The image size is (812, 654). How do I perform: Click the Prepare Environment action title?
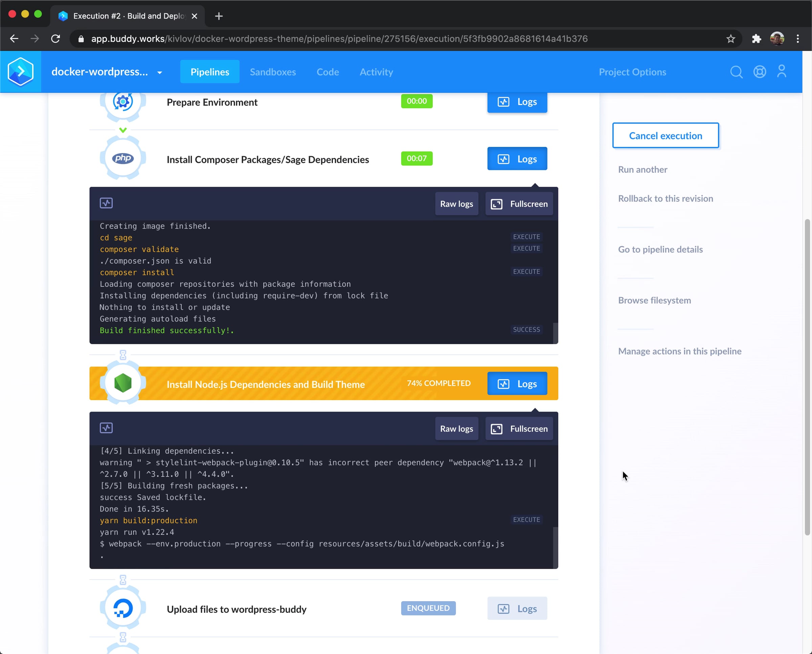(x=212, y=102)
